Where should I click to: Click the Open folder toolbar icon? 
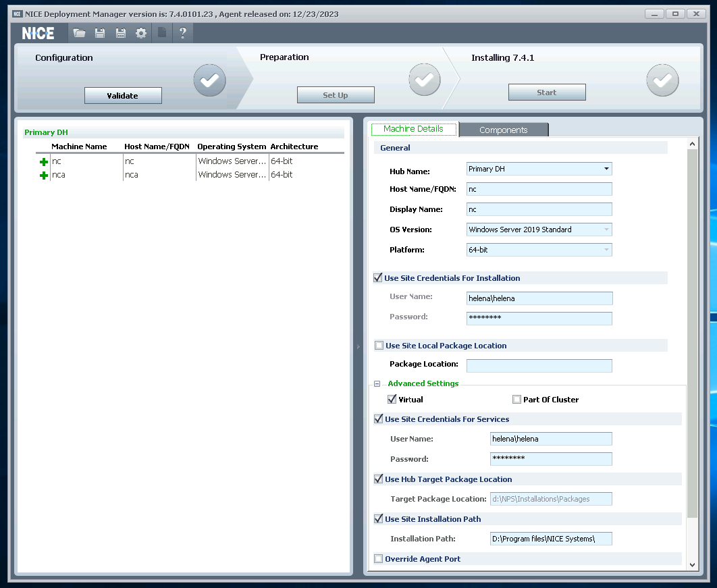coord(80,33)
